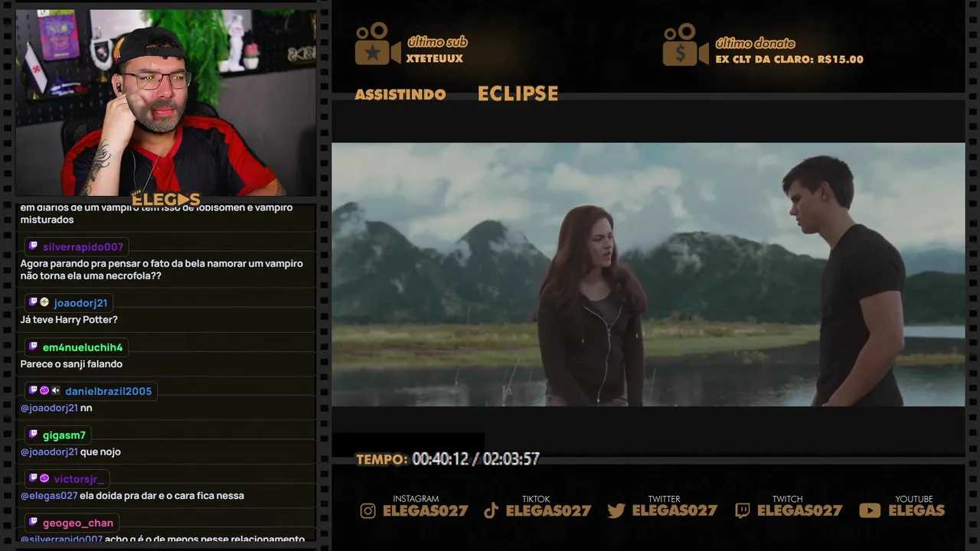Click the ELEGAS027 handle under INSTAGRAM
Screen dimensions: 980x551
[426, 510]
